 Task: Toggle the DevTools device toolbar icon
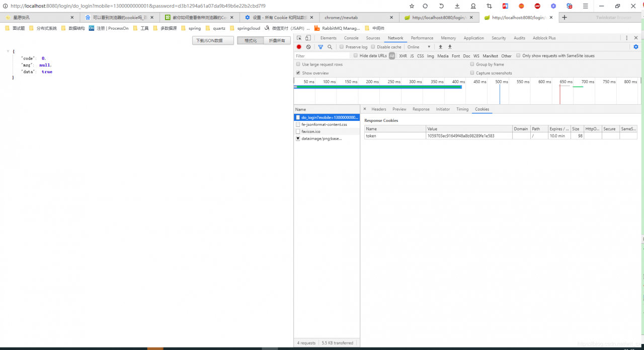click(308, 38)
